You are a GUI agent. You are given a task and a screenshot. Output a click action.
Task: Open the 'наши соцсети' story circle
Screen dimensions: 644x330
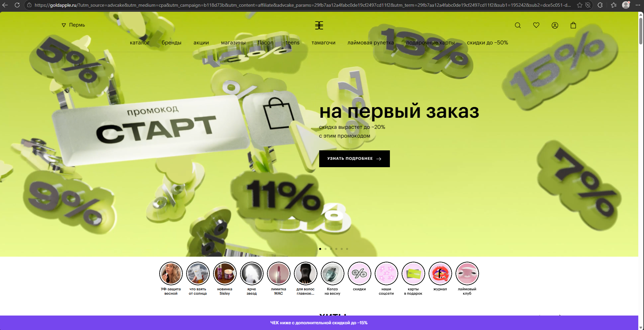386,273
